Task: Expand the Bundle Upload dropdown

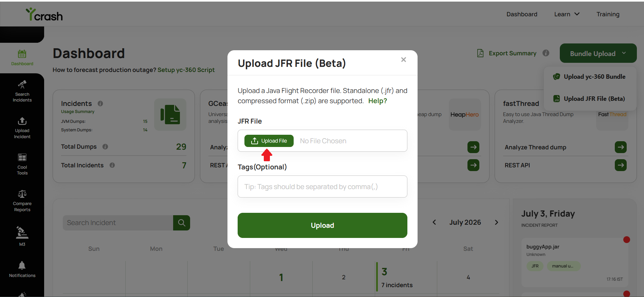Action: pos(598,53)
